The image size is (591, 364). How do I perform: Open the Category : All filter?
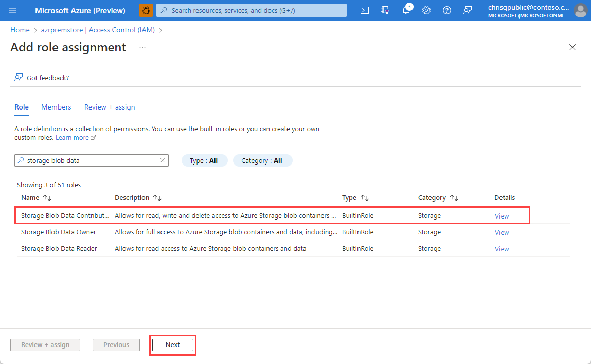click(262, 160)
